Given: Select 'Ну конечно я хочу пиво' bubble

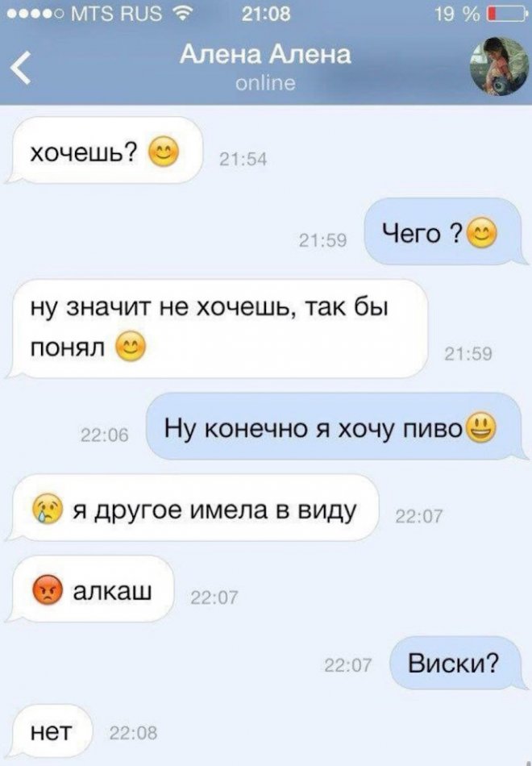Looking at the screenshot, I should tap(337, 426).
